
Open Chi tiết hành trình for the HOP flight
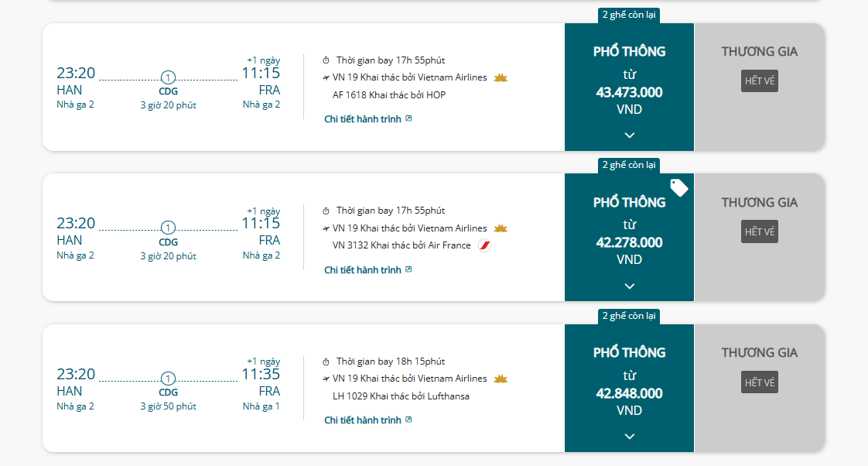363,119
